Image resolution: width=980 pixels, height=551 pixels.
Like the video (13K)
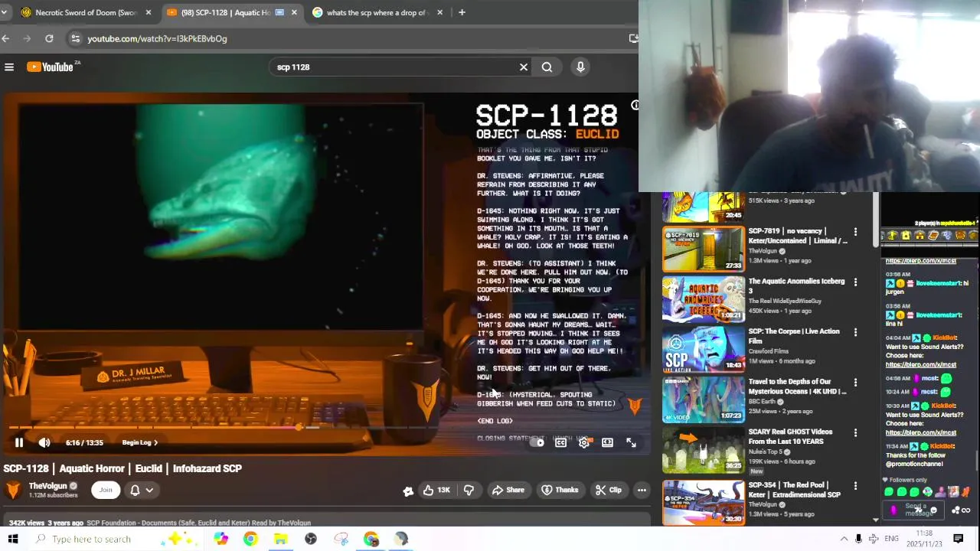tap(436, 490)
